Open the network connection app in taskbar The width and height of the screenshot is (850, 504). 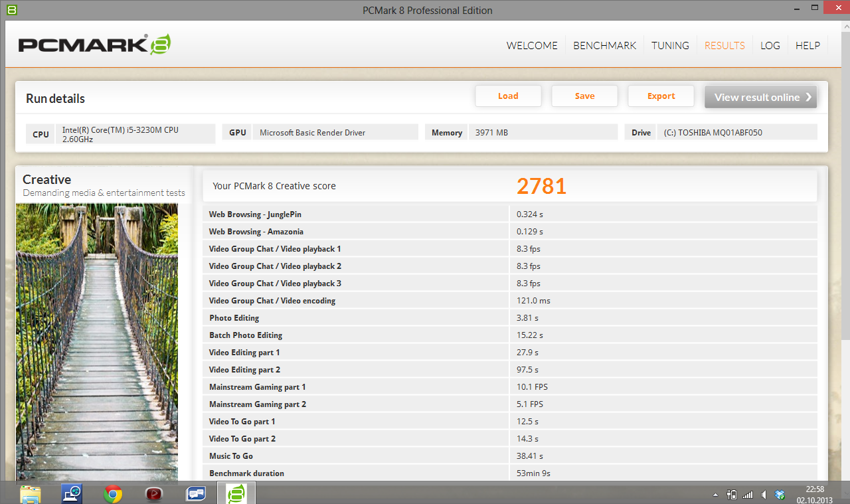[72, 493]
